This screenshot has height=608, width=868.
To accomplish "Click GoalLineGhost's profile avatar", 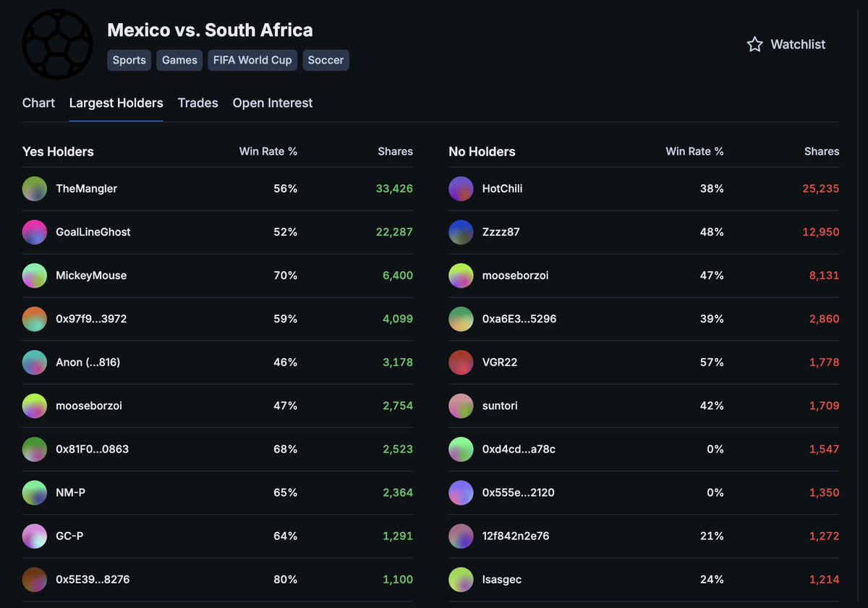I will (x=35, y=232).
